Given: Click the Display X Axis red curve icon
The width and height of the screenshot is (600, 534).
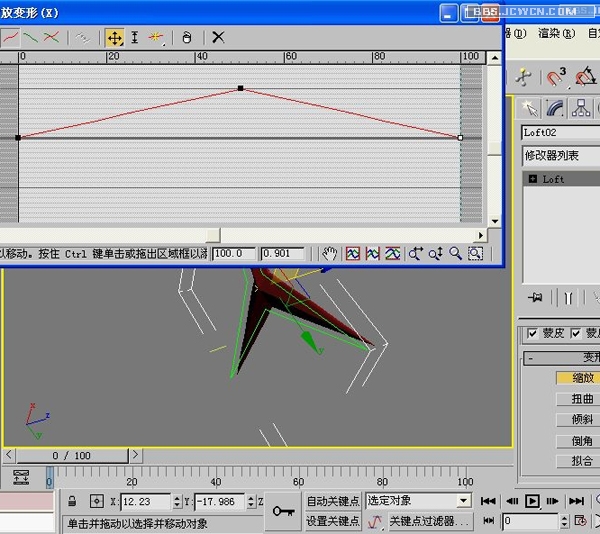Looking at the screenshot, I should tap(10, 37).
